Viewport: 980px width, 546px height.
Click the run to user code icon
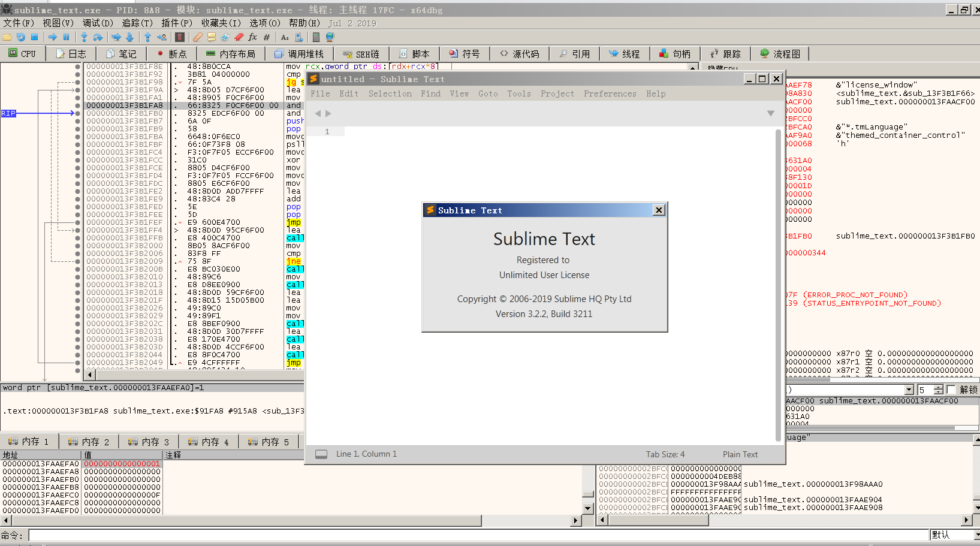(161, 37)
